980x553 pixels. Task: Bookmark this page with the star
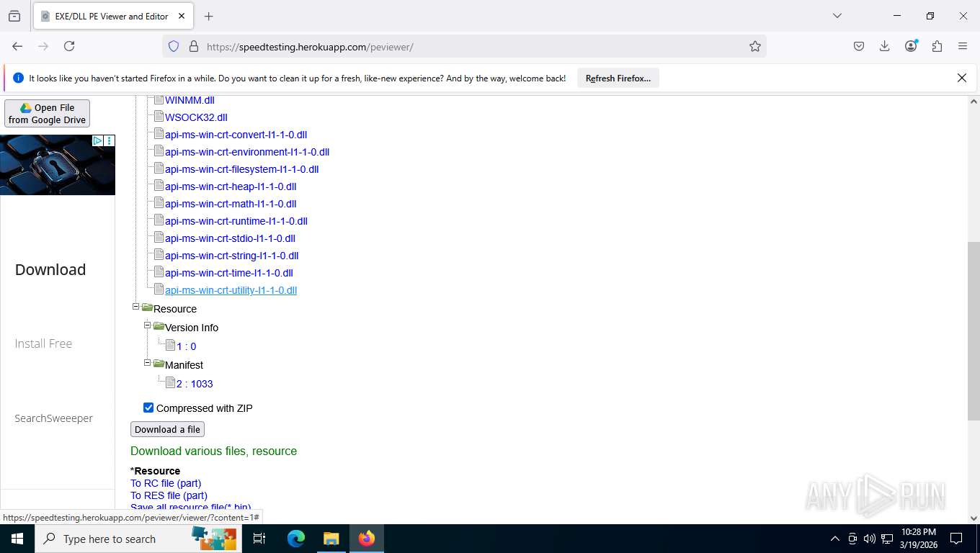click(754, 46)
